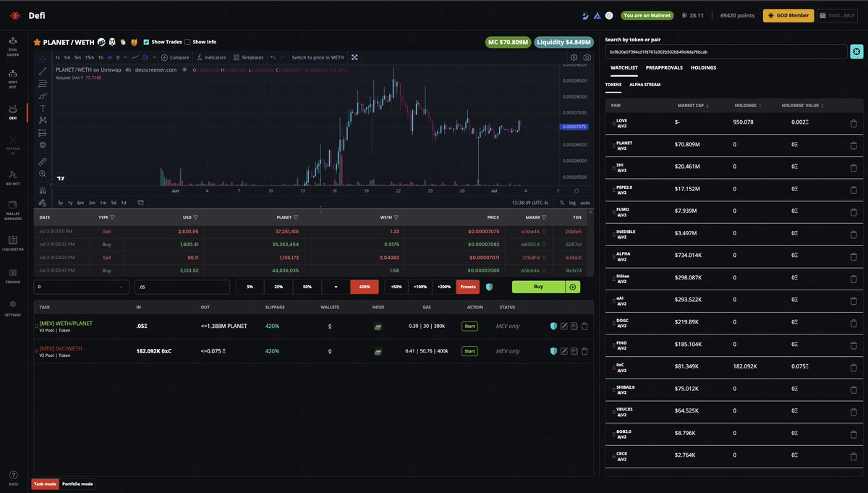The image size is (868, 493).
Task: Expand the chart interval dropdown arrow
Action: click(x=125, y=57)
